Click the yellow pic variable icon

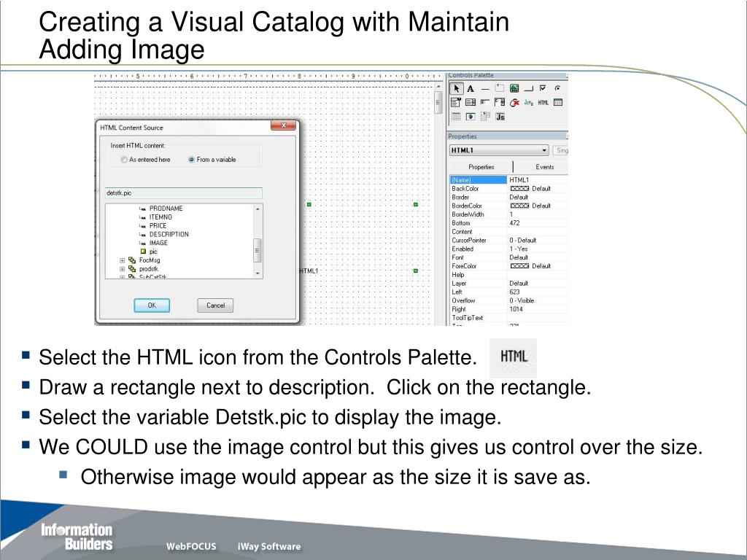tap(143, 252)
